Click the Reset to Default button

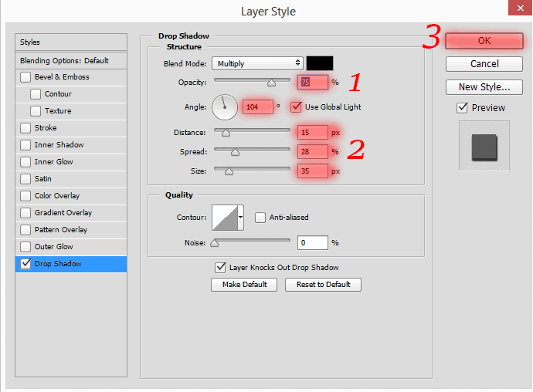[x=323, y=285]
